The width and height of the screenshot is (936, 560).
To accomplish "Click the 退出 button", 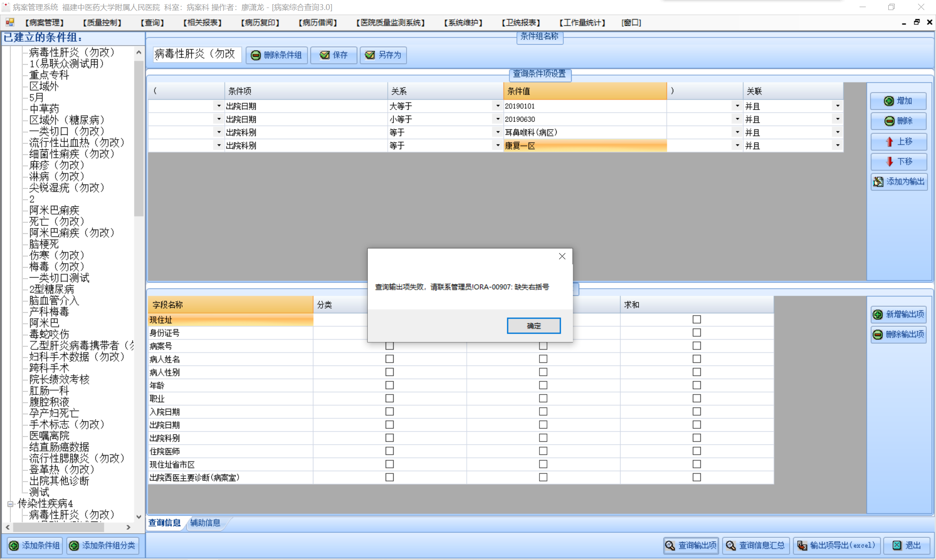I will [906, 545].
